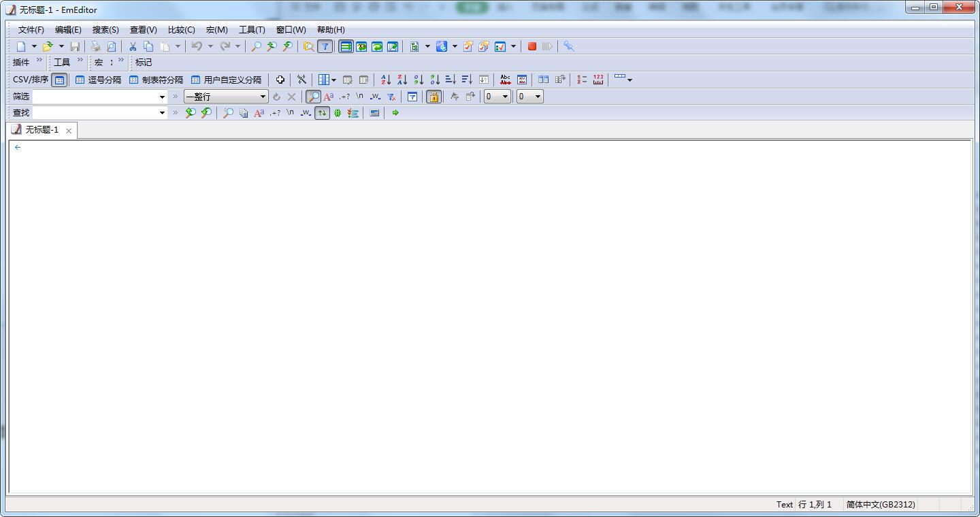
Task: Toggle the Filter funnel button in main toolbar
Action: tap(325, 46)
